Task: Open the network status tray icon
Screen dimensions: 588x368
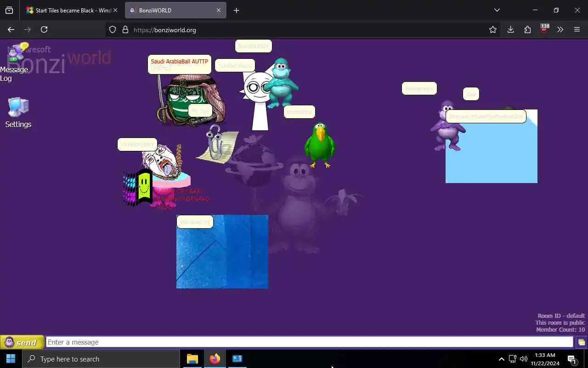Action: 513,359
